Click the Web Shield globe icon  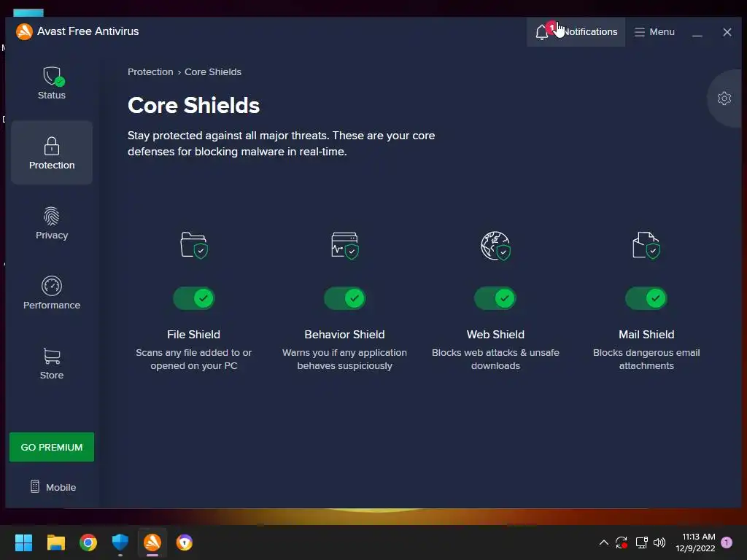point(495,245)
